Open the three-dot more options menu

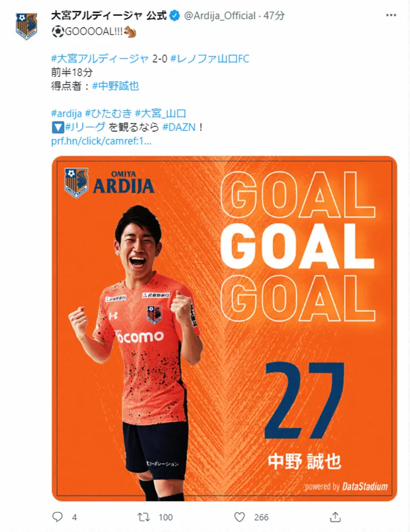point(391,15)
